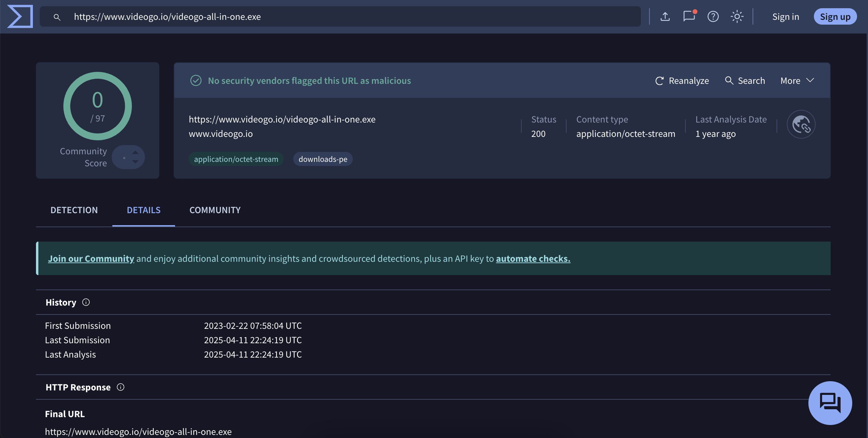Click the HTTP Response info icon
Screen dimensions: 868x438
121,387
